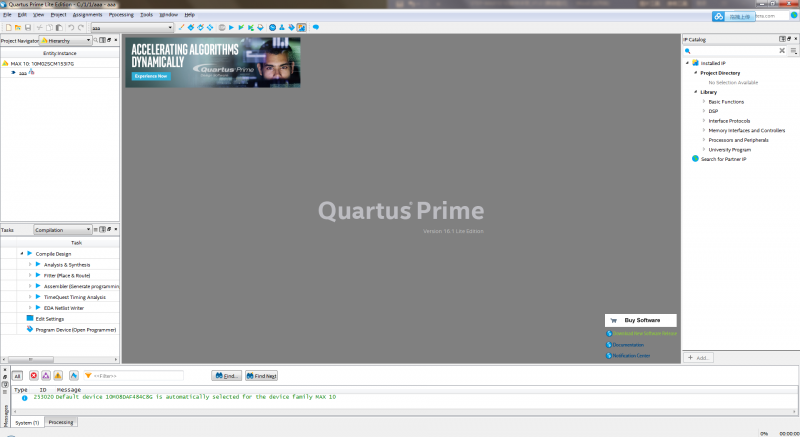Click the IP Catalog search field

[734, 50]
